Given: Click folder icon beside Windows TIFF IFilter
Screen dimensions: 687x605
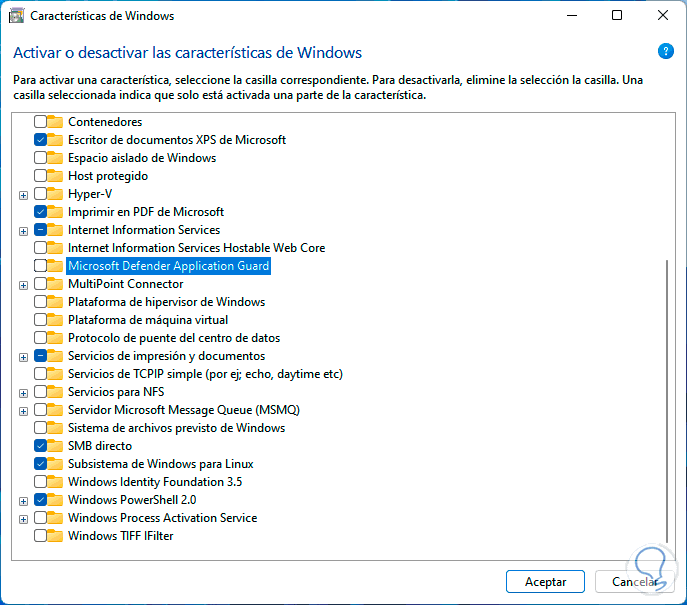Looking at the screenshot, I should [55, 535].
